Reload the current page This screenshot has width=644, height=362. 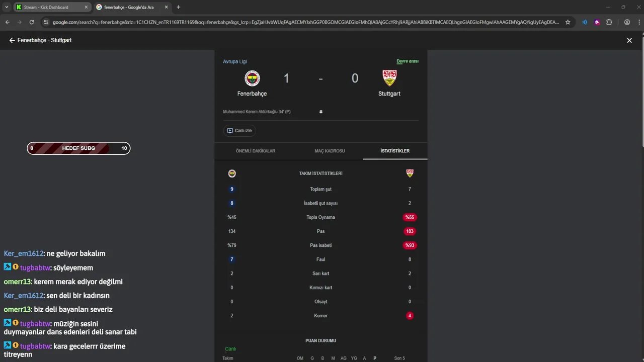[x=32, y=22]
